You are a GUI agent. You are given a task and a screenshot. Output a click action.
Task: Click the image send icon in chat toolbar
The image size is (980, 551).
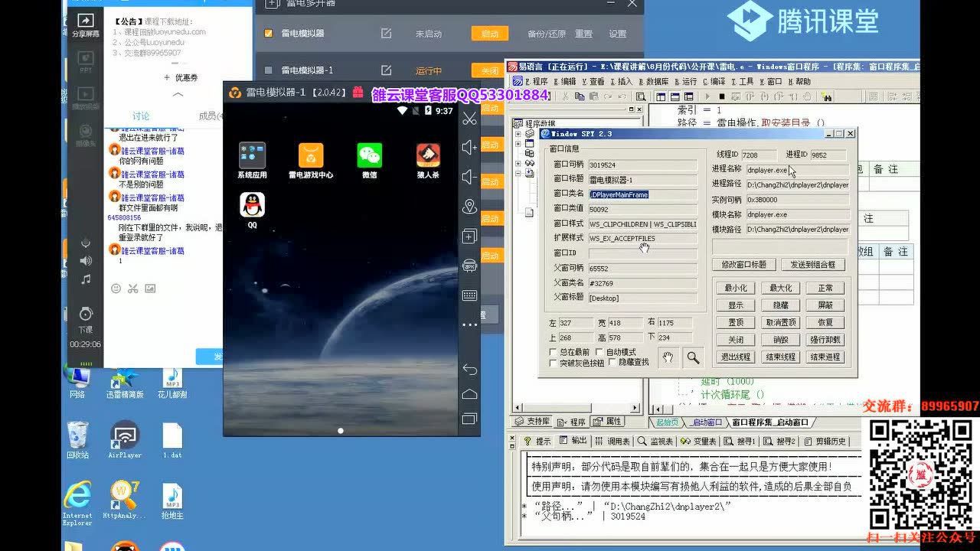(x=150, y=289)
